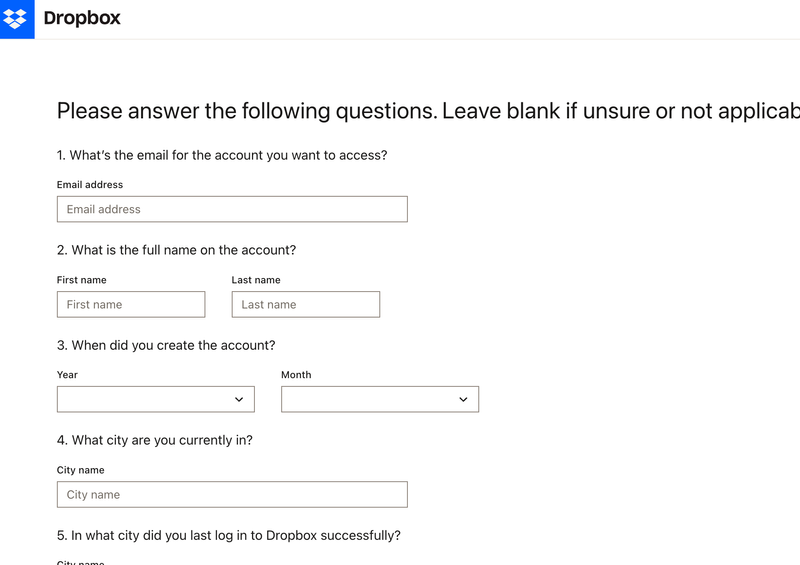Click the blue Dropbox logo icon

(x=17, y=19)
